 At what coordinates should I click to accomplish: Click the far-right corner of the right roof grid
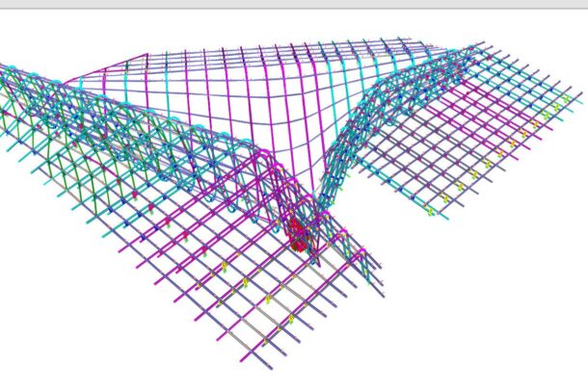(x=579, y=94)
